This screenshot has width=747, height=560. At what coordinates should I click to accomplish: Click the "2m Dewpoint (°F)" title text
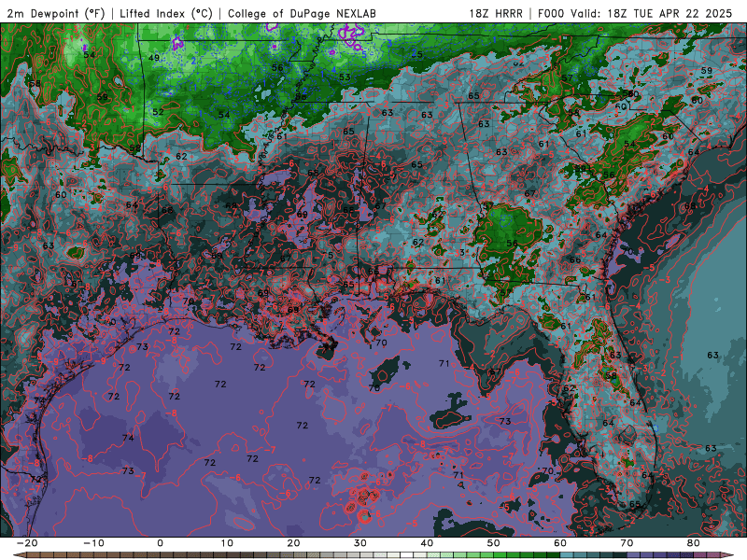[x=55, y=13]
